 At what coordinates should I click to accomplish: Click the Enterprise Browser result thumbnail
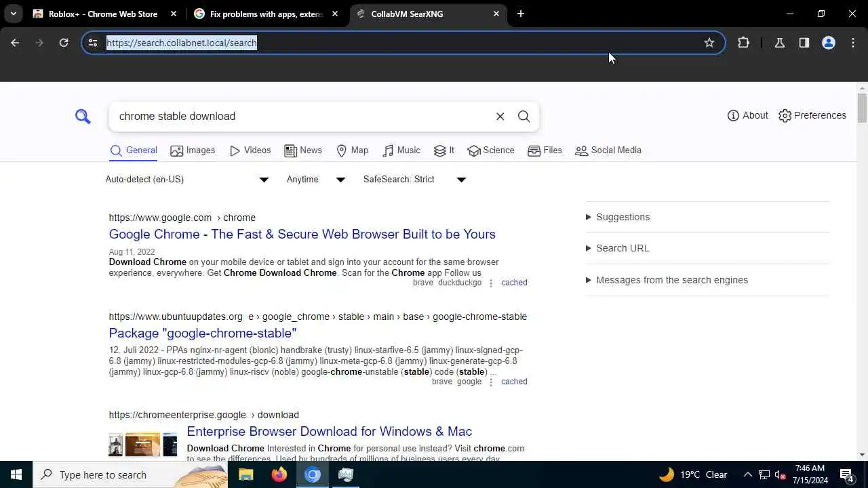pyautogui.click(x=143, y=445)
